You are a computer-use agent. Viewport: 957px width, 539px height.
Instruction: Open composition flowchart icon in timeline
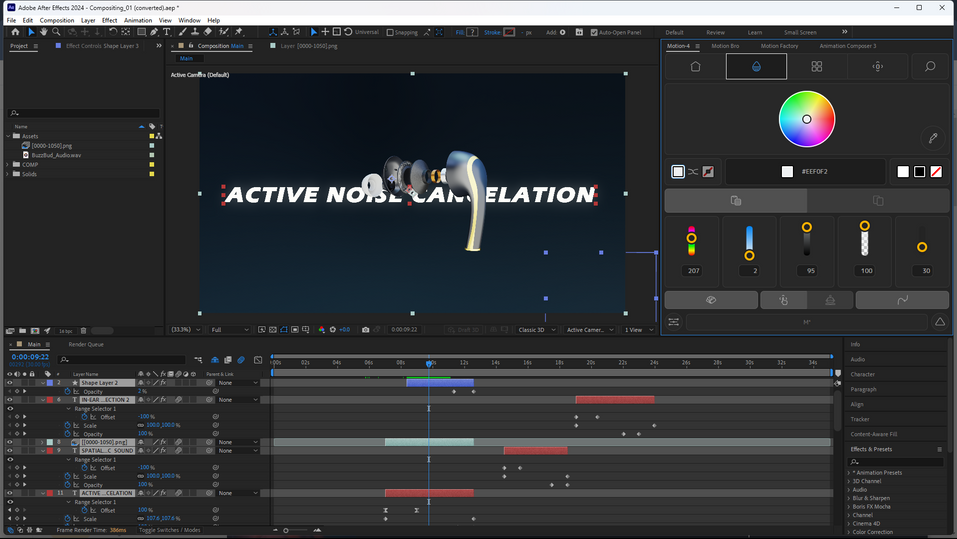tap(198, 360)
